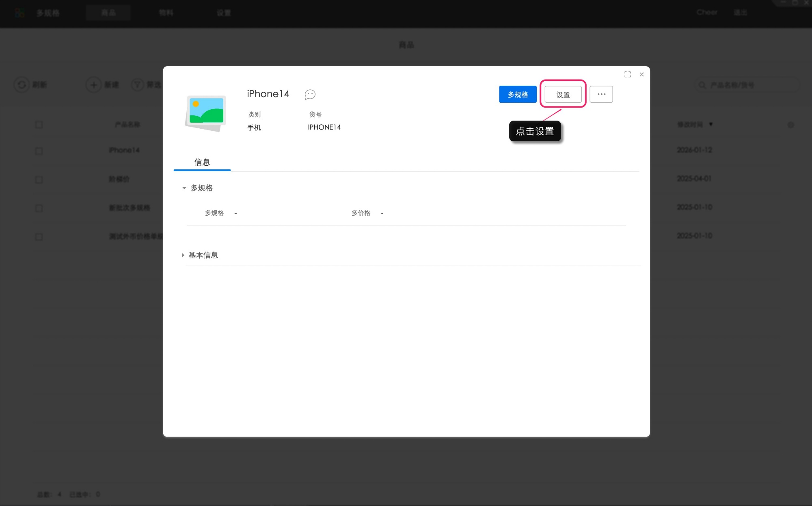Select the 测试外币价格单 row in the list
The image size is (812, 506).
136,236
